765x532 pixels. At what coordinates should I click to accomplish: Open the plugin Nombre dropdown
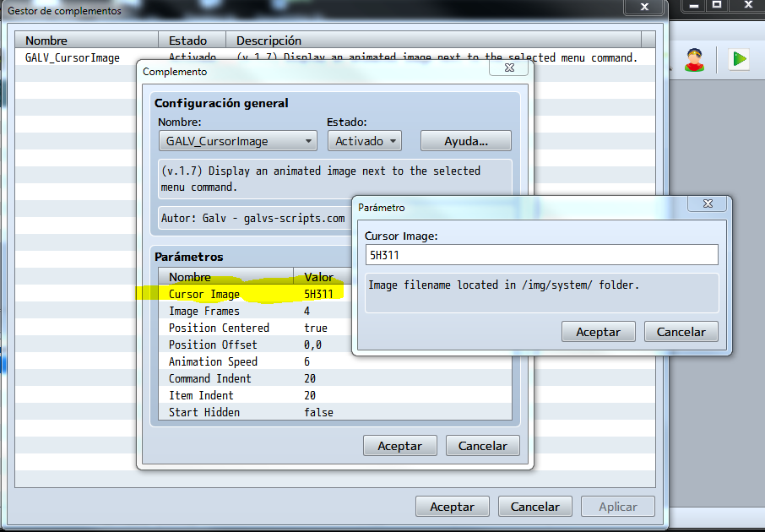pyautogui.click(x=237, y=140)
